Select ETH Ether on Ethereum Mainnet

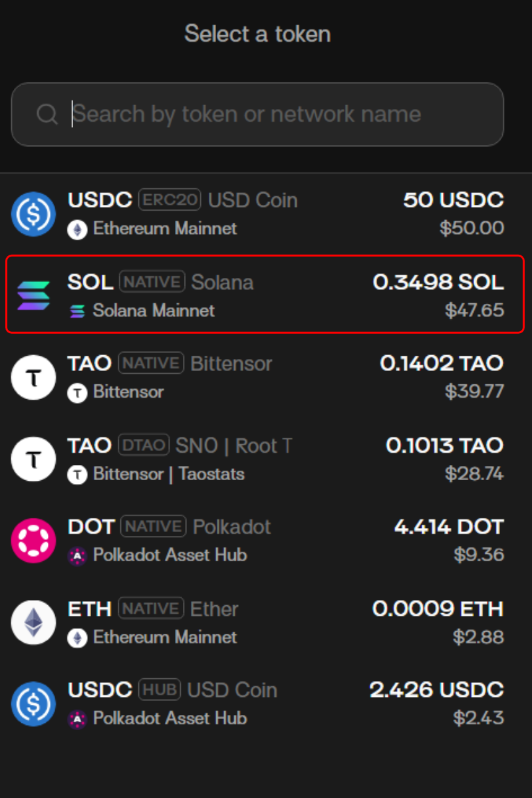point(266,622)
